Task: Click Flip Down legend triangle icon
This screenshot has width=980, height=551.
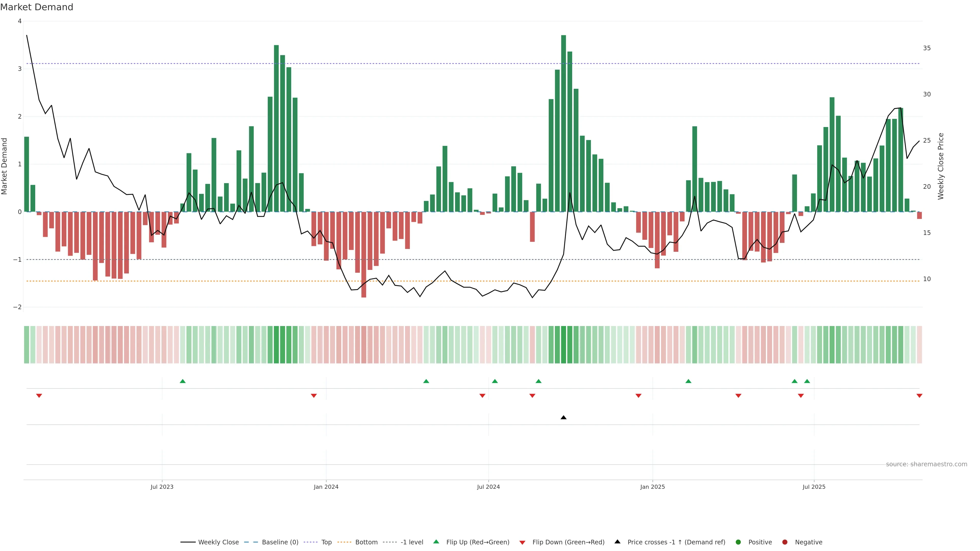Action: click(522, 543)
